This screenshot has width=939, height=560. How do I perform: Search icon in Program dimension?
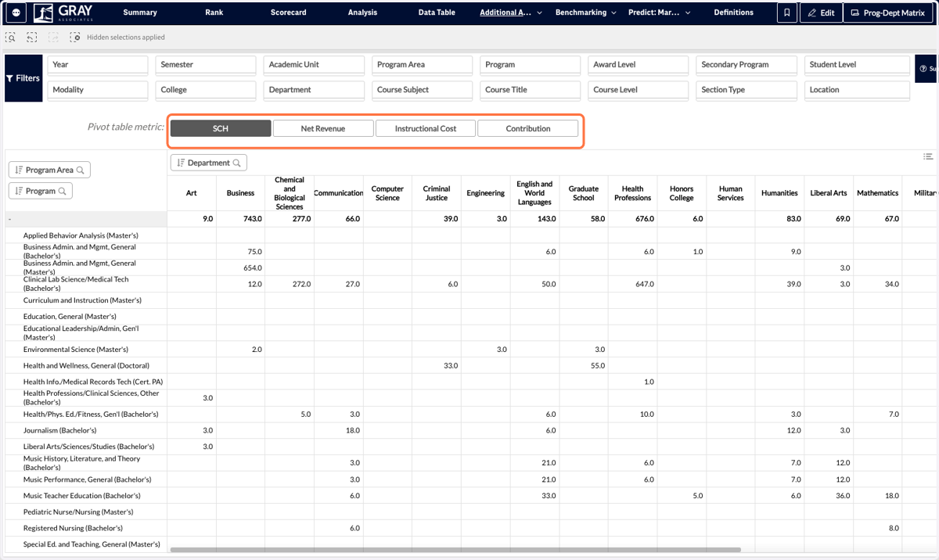[63, 191]
